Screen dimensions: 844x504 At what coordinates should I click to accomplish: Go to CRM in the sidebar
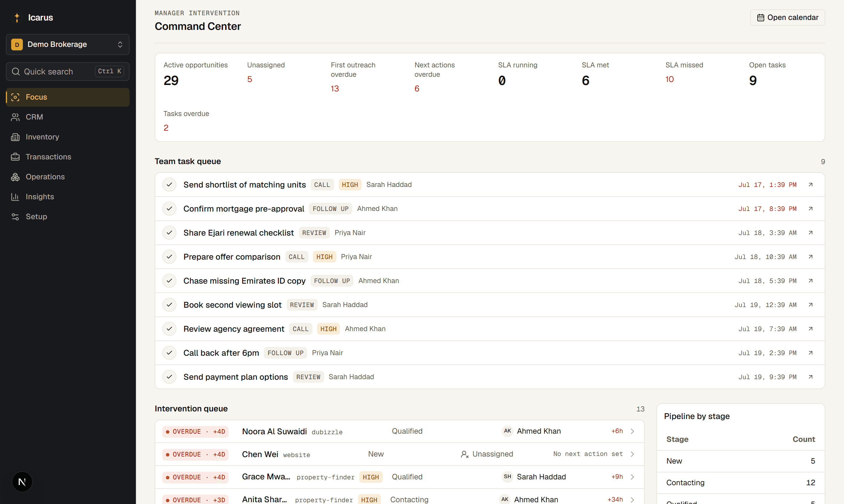pos(68,117)
